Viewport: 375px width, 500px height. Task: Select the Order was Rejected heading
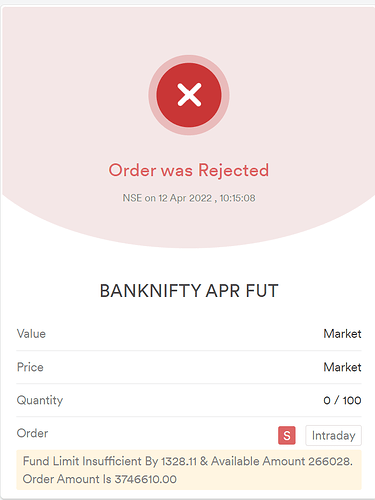[x=189, y=170]
